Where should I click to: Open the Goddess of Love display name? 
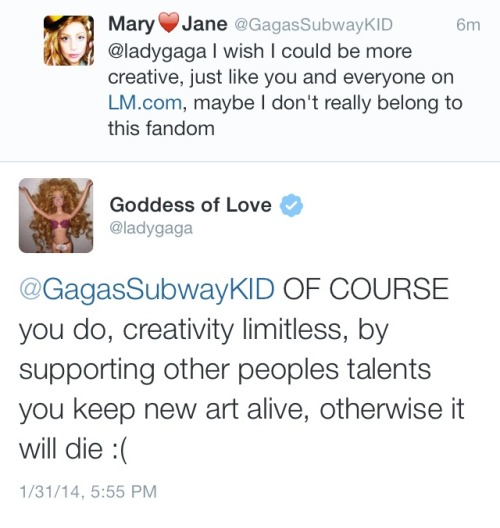click(x=191, y=205)
